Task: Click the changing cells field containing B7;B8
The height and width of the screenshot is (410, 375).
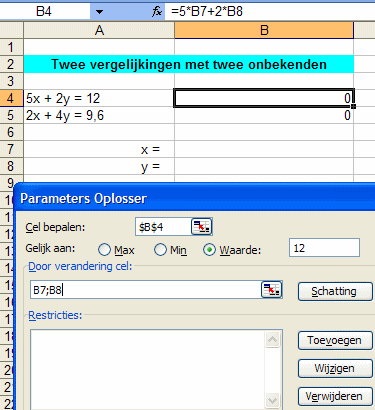Action: [146, 290]
